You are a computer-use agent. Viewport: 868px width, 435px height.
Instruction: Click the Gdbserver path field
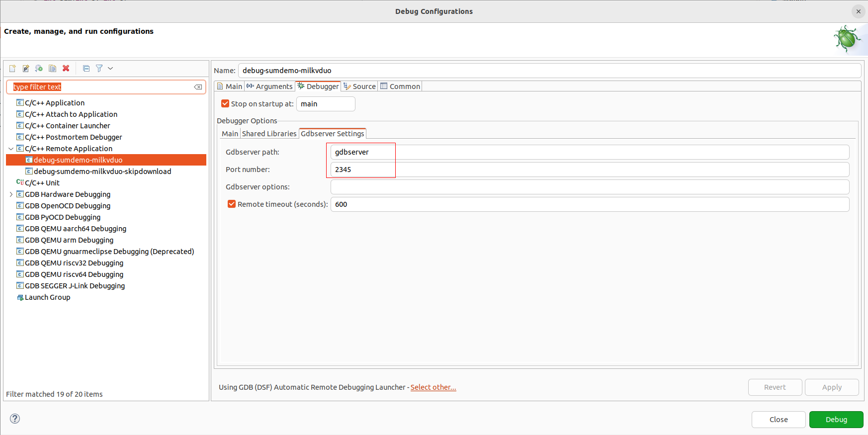point(590,152)
